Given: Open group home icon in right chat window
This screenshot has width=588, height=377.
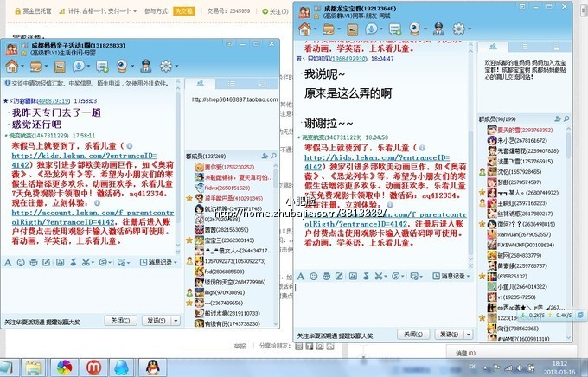Looking at the screenshot, I should [x=305, y=29].
